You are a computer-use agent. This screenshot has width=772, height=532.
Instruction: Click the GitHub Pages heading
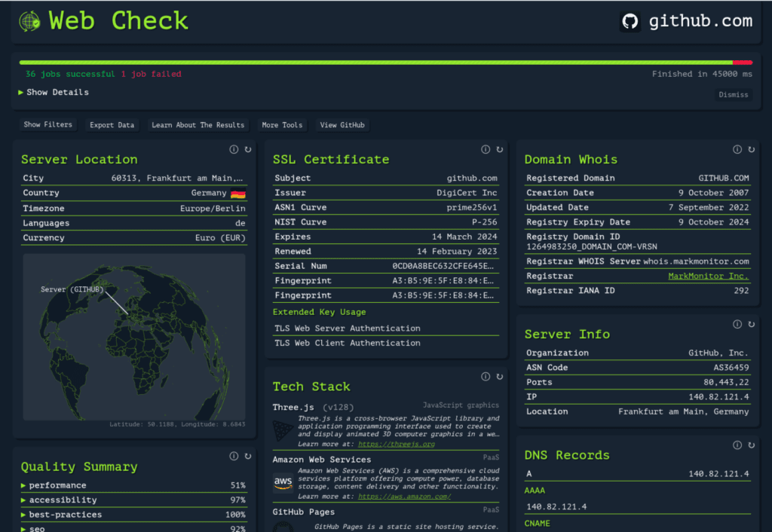click(304, 512)
